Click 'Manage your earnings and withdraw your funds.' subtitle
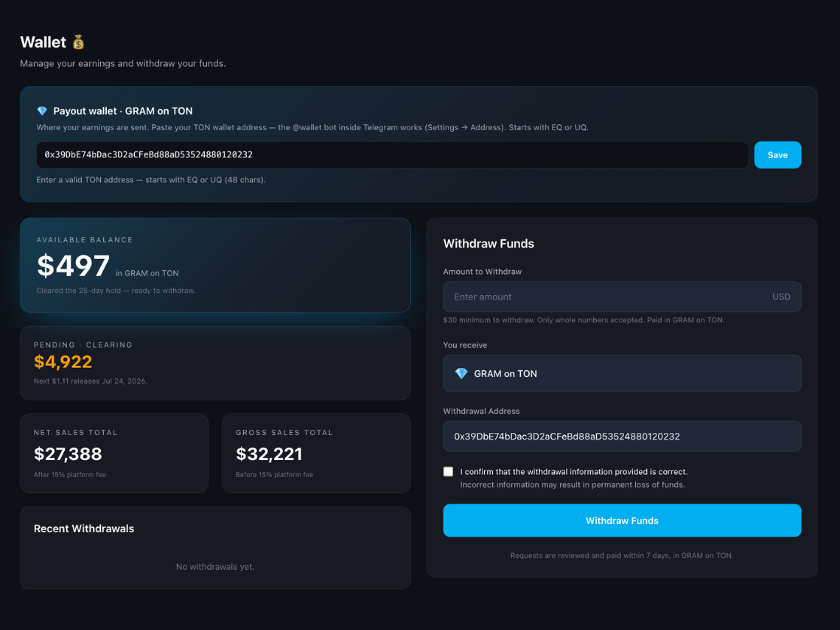840x630 pixels. tap(123, 63)
